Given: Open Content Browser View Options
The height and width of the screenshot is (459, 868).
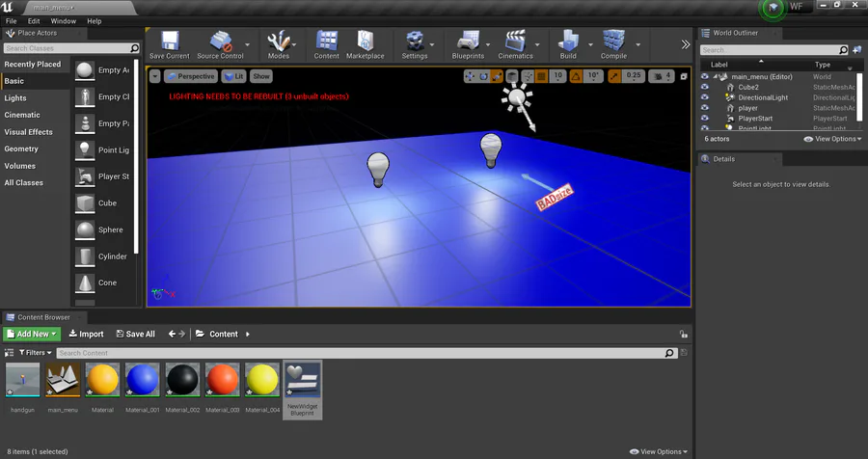Looking at the screenshot, I should [x=659, y=452].
